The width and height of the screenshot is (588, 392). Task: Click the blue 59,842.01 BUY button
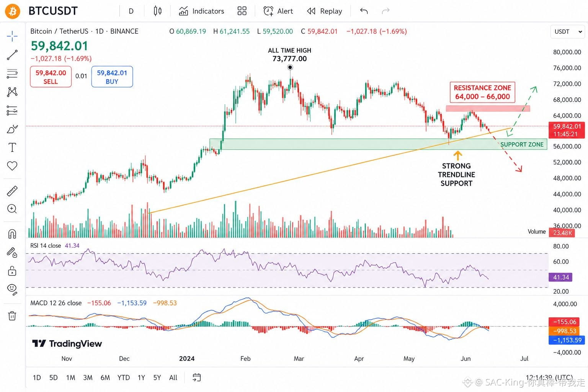point(112,77)
